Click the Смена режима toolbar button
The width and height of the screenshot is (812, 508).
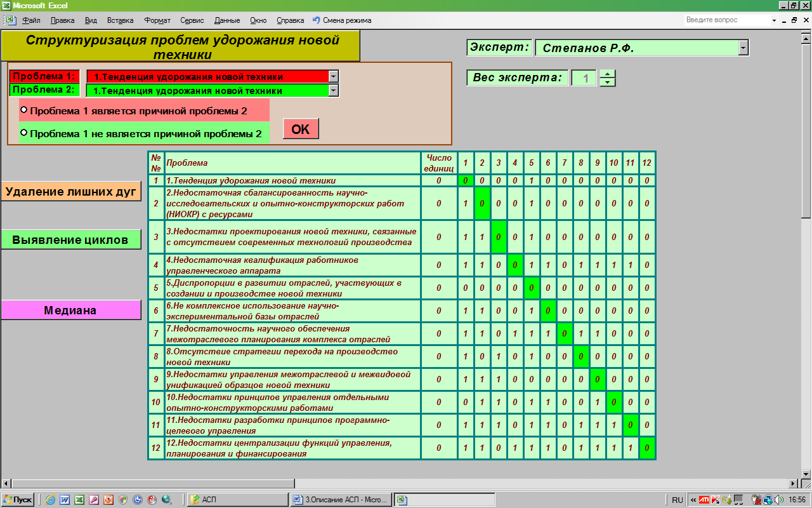pyautogui.click(x=341, y=20)
